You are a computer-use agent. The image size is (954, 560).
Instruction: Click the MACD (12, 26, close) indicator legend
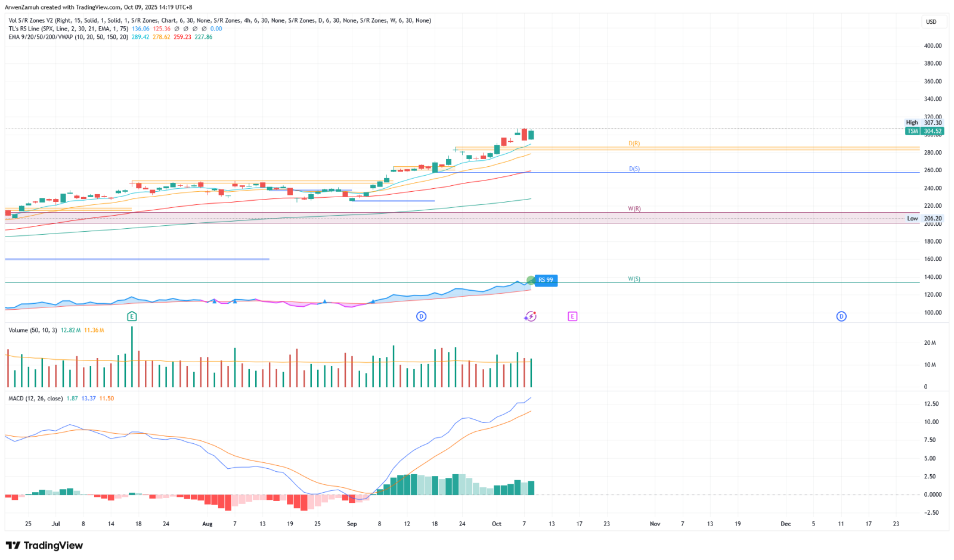(x=36, y=399)
